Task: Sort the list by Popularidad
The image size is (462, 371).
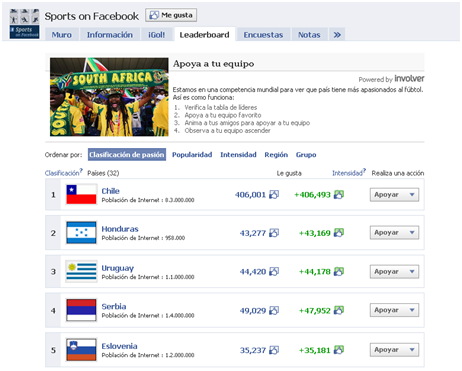Action: 192,155
